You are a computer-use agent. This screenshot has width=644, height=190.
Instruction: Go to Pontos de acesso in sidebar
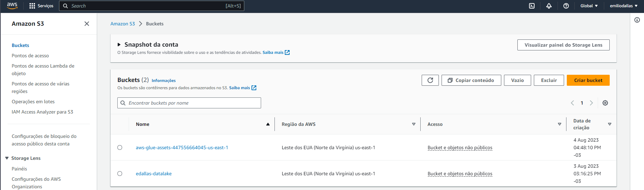point(30,56)
